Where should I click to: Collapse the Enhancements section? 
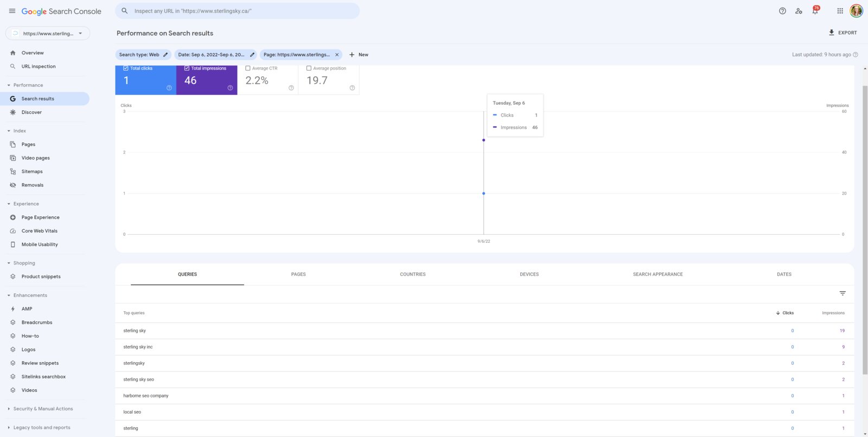pyautogui.click(x=27, y=295)
